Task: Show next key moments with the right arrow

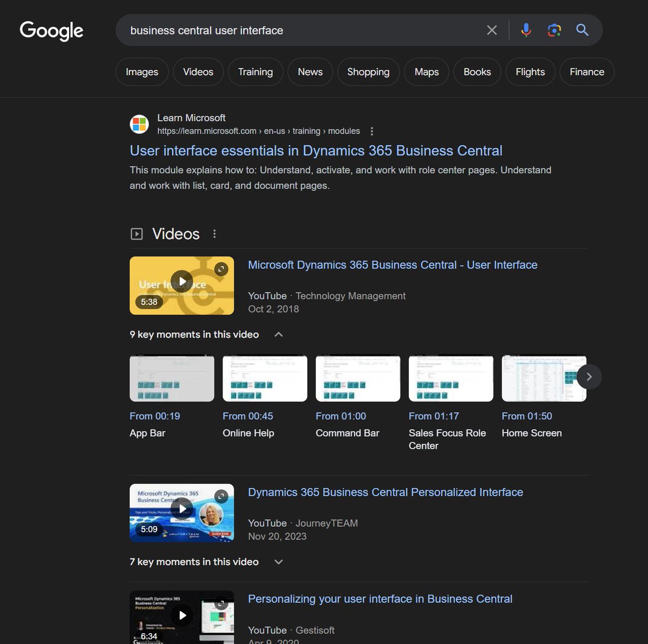Action: (x=589, y=377)
